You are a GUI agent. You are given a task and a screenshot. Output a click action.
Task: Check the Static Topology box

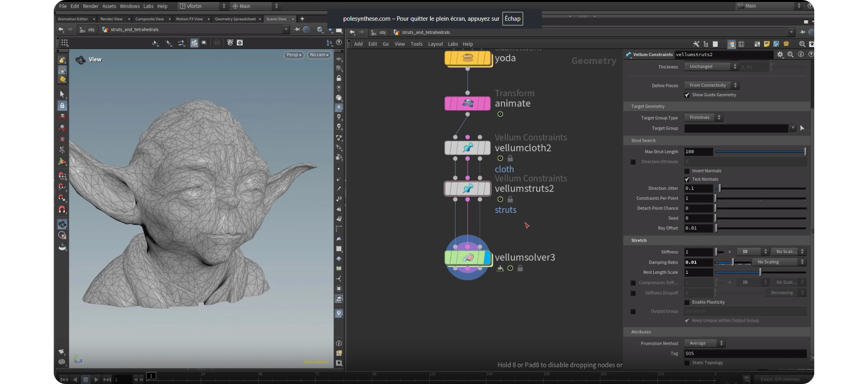coord(687,363)
